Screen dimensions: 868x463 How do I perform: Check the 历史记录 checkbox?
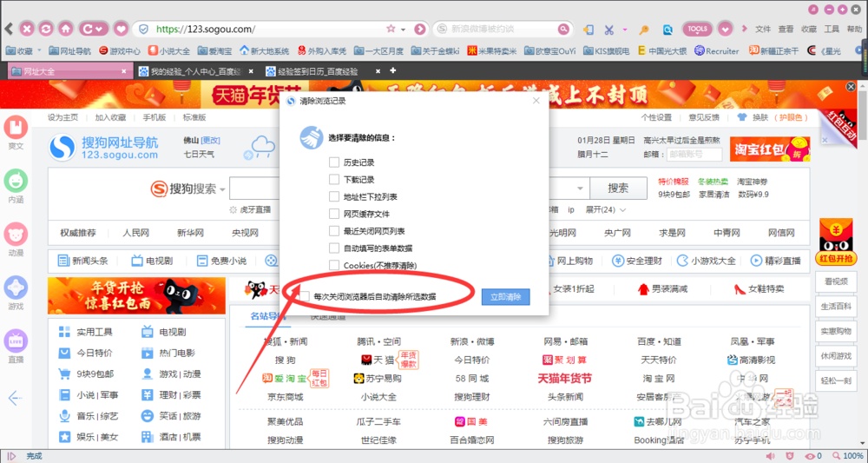point(334,162)
